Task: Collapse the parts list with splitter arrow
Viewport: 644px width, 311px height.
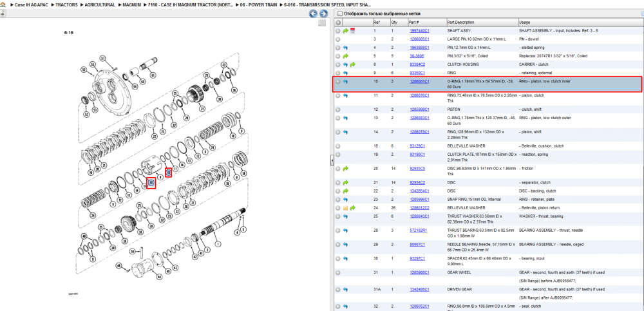Action: point(332,162)
